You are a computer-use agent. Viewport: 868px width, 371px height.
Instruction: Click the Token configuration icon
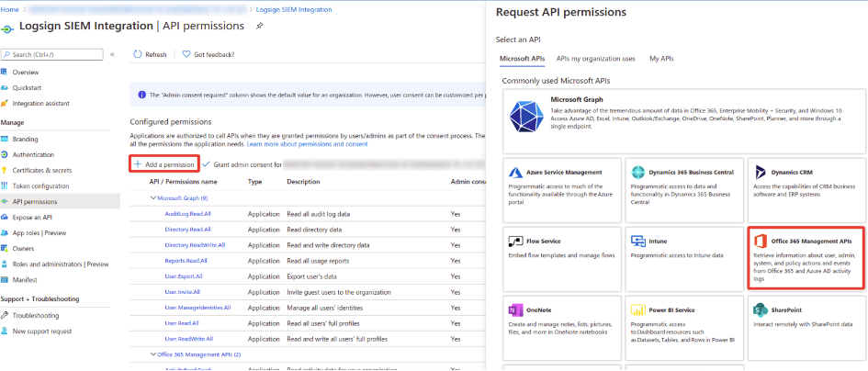tap(5, 186)
